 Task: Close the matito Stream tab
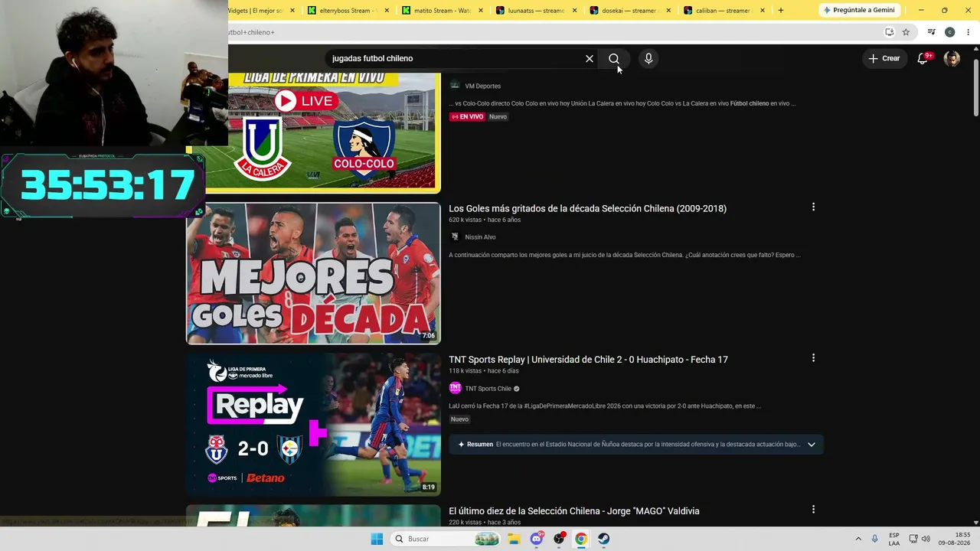tap(481, 11)
